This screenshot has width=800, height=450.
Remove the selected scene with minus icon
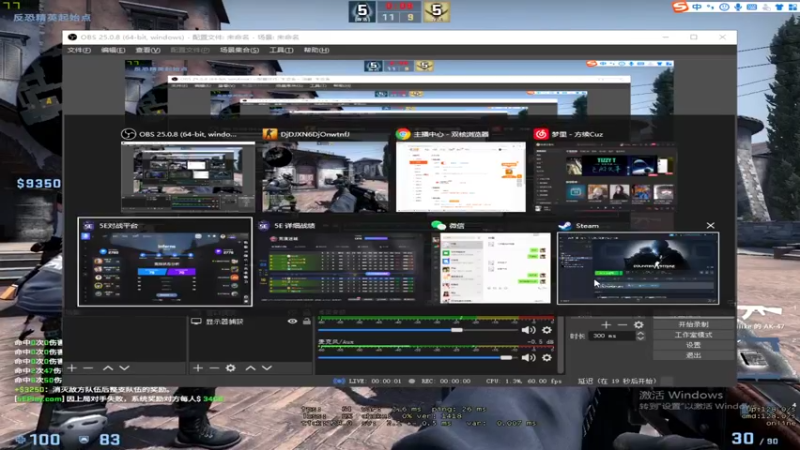click(x=88, y=368)
